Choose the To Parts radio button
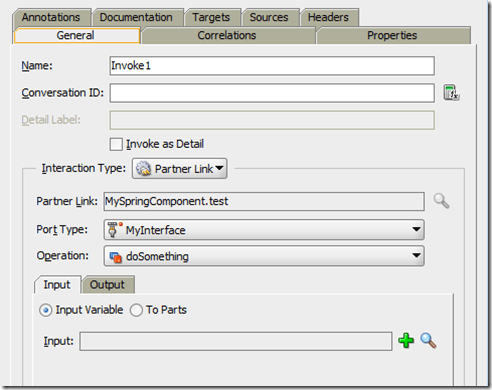 tap(136, 310)
